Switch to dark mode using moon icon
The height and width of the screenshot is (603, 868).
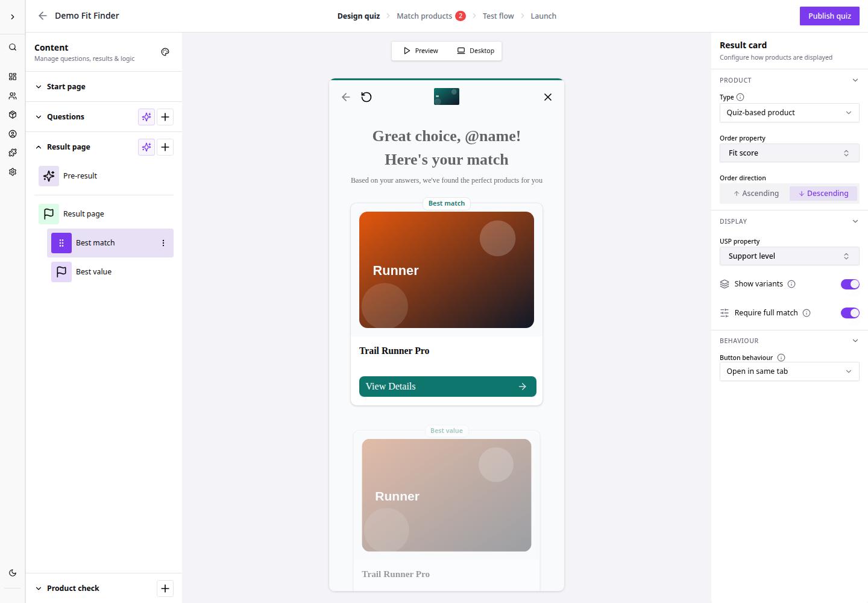pos(13,573)
